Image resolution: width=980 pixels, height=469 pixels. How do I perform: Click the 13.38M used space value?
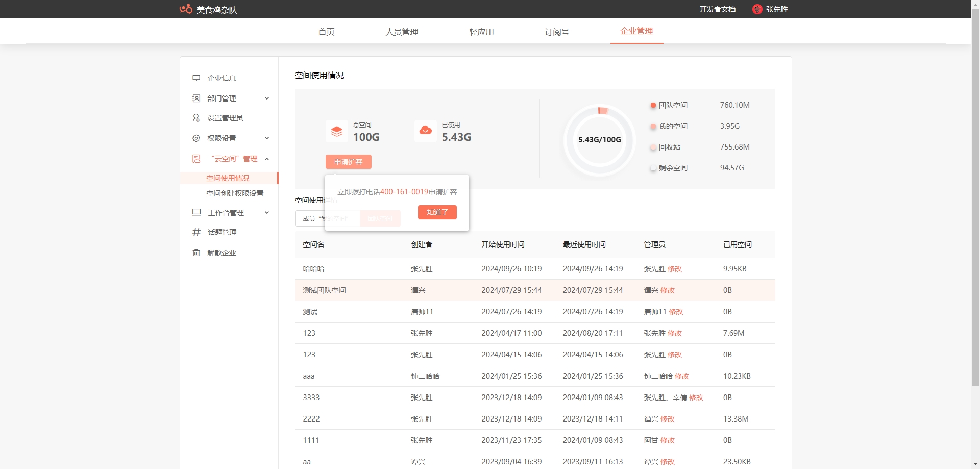coord(736,419)
